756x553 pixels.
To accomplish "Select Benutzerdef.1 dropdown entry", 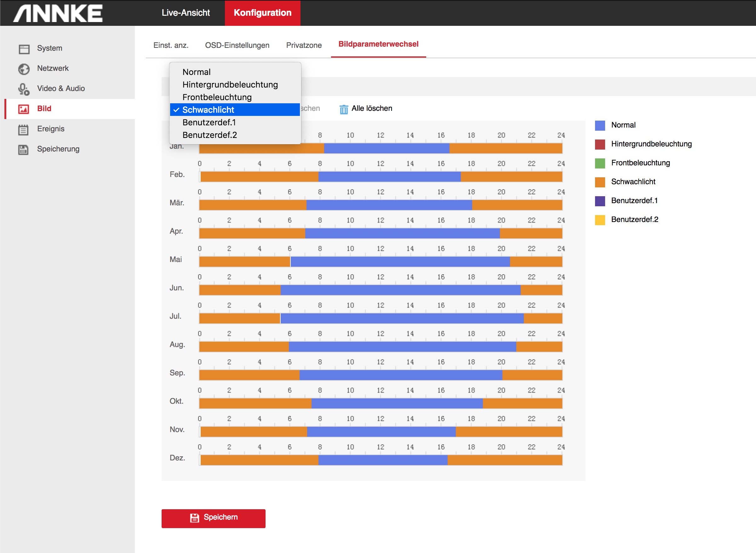I will click(x=209, y=123).
